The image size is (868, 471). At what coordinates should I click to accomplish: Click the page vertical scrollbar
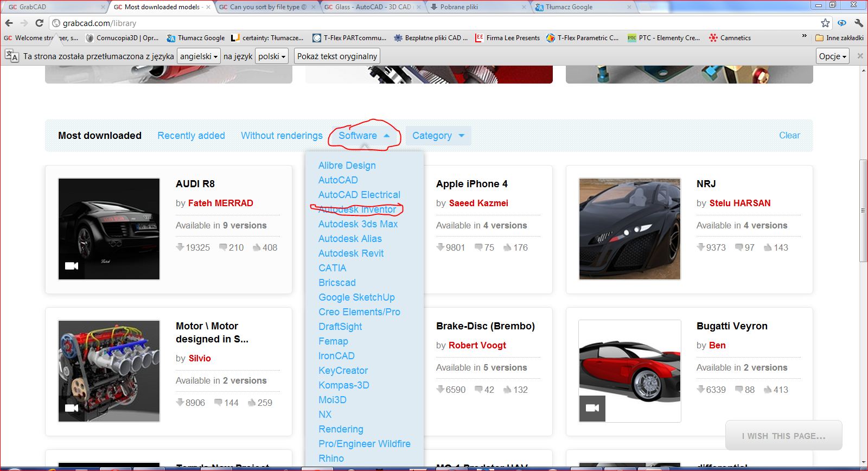pos(864,212)
